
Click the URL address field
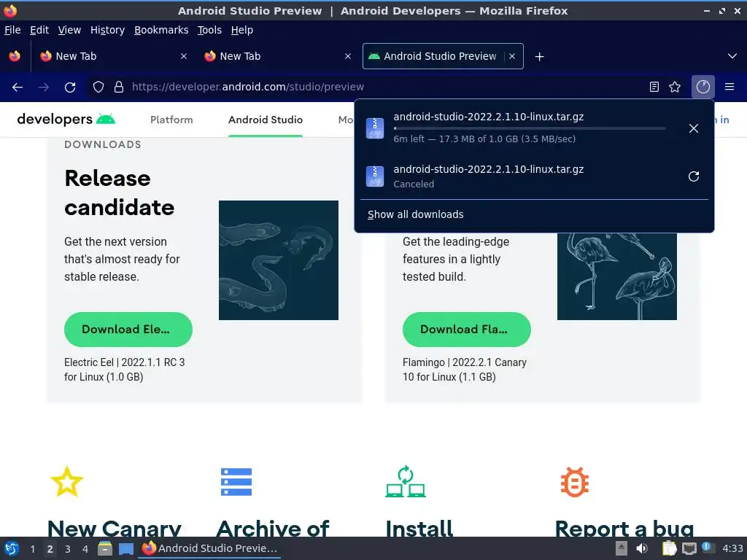pyautogui.click(x=386, y=87)
